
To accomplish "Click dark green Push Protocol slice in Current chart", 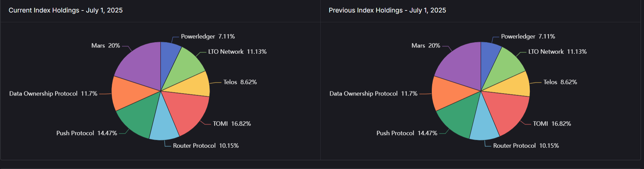I will [x=137, y=118].
